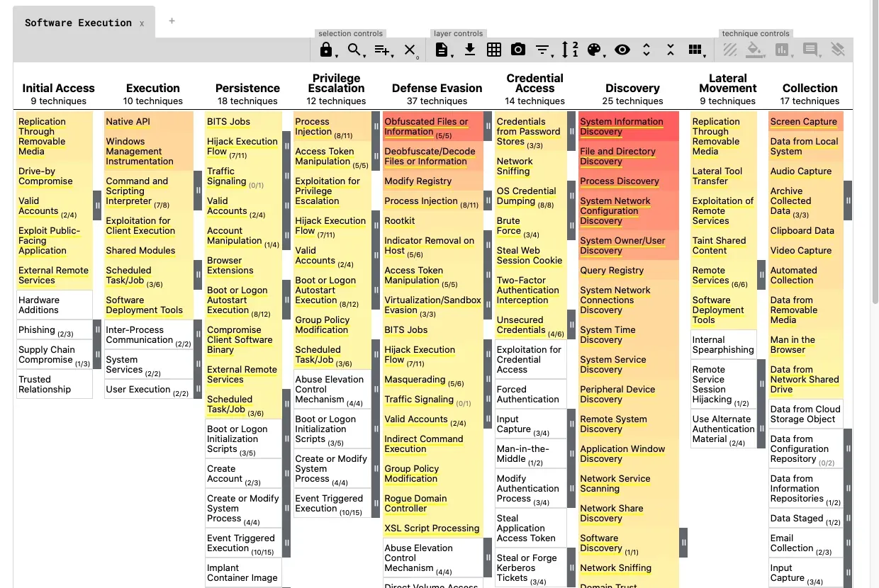This screenshot has height=588, width=879.
Task: Select the Execution tactic header
Action: [153, 88]
